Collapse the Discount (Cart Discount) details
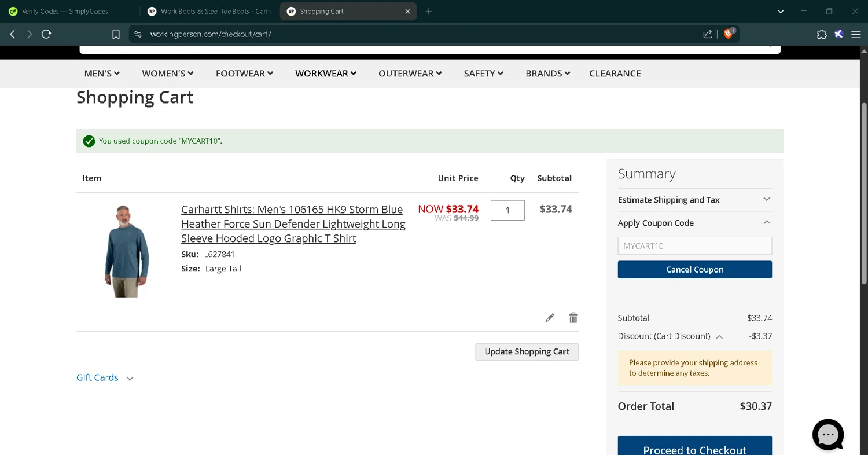 click(x=719, y=336)
